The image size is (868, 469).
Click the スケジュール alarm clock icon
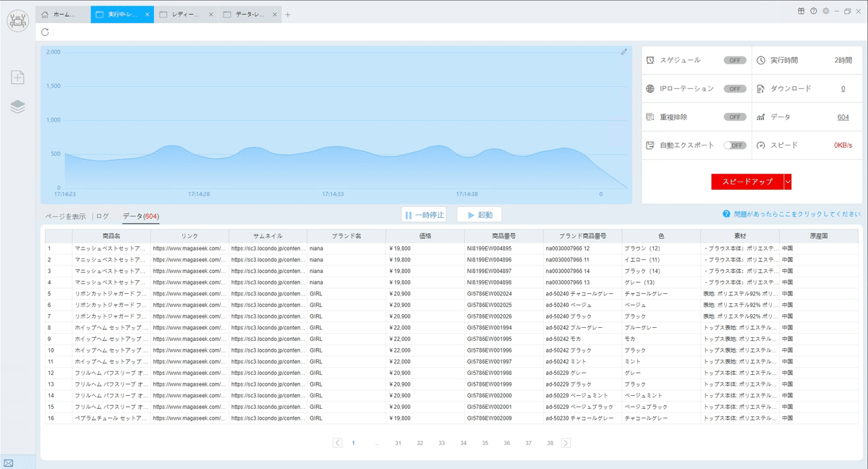point(650,60)
